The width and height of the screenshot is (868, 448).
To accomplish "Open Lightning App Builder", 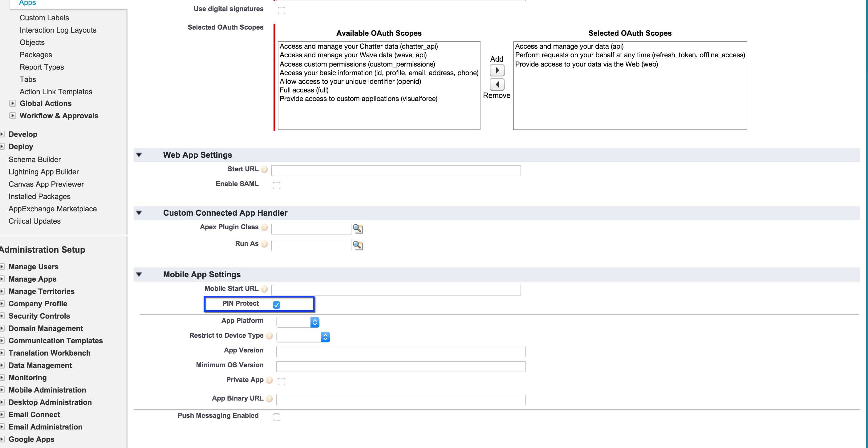I will [44, 172].
